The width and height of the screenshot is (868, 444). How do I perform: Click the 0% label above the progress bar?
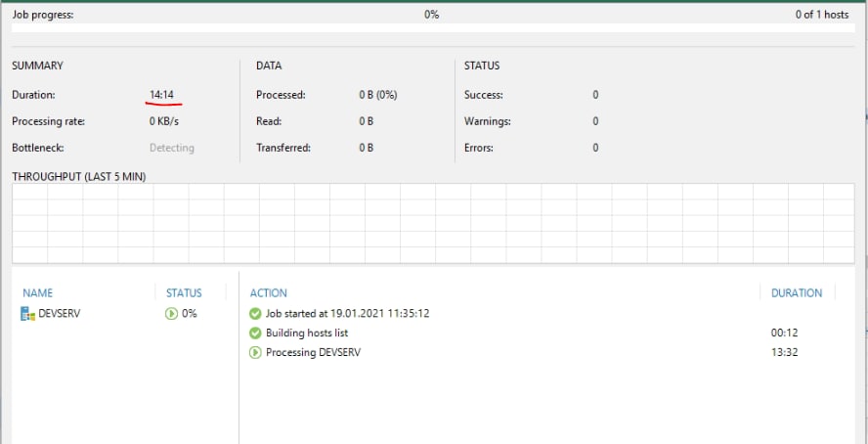click(x=432, y=15)
